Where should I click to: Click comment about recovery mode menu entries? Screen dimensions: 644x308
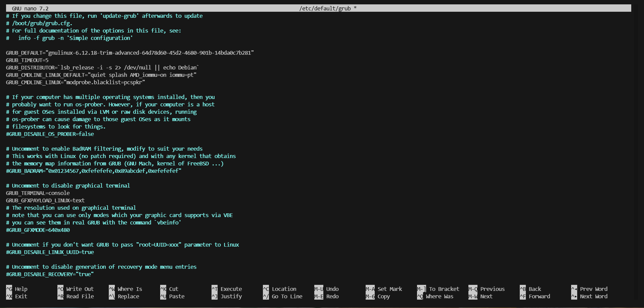101,267
